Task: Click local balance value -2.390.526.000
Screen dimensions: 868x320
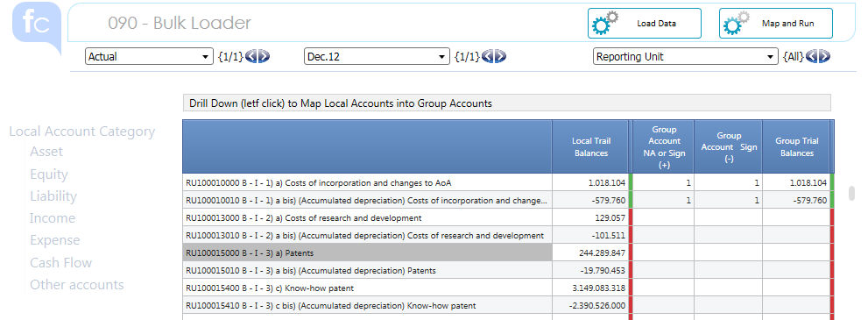Action: tap(597, 306)
